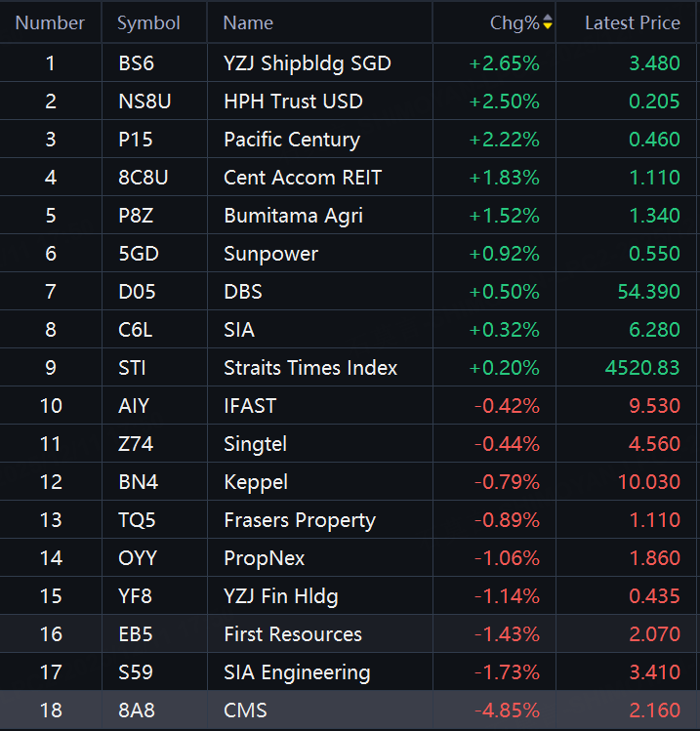This screenshot has height=731, width=700.
Task: Click the Chg% sort arrow icon
Action: (548, 22)
